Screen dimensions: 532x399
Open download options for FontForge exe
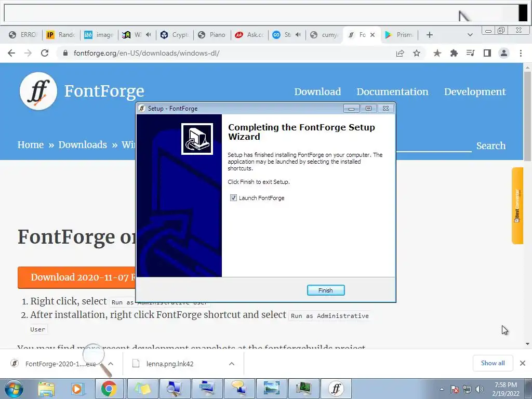click(x=111, y=364)
